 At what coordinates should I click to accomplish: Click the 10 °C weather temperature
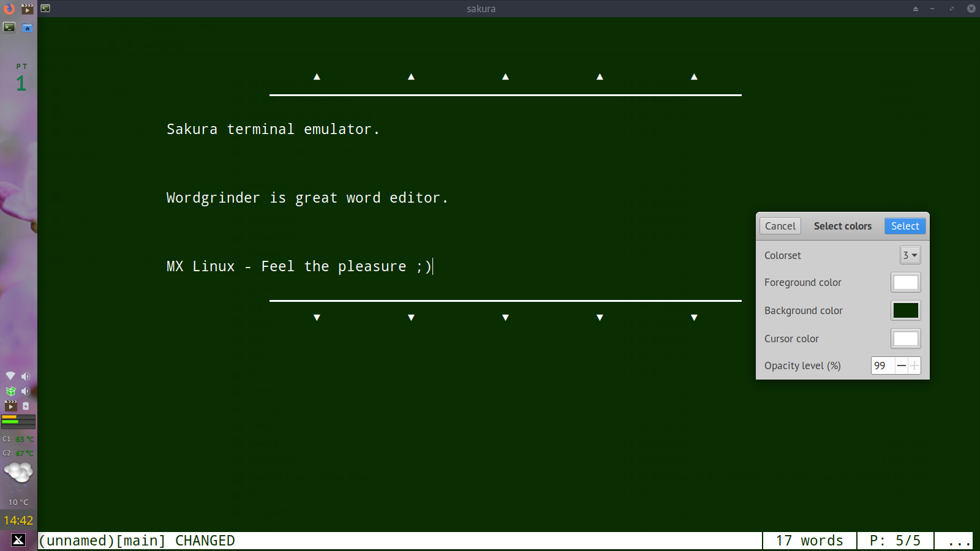[18, 502]
